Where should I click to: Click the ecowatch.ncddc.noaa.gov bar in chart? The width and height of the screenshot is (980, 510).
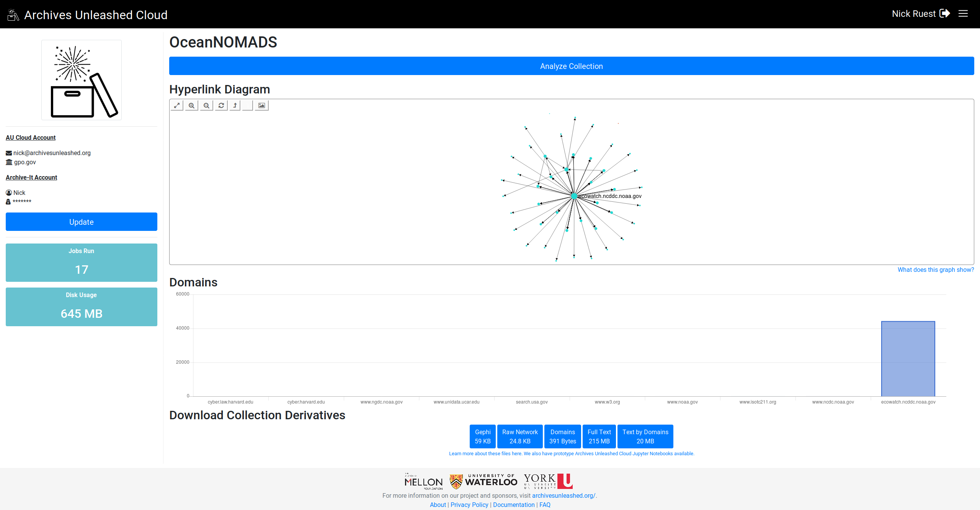click(x=908, y=359)
